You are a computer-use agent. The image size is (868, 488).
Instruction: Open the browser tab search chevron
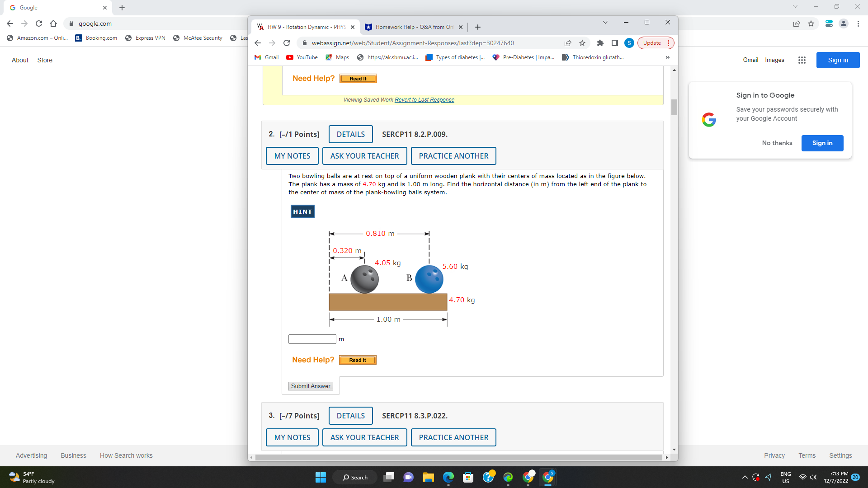click(605, 22)
